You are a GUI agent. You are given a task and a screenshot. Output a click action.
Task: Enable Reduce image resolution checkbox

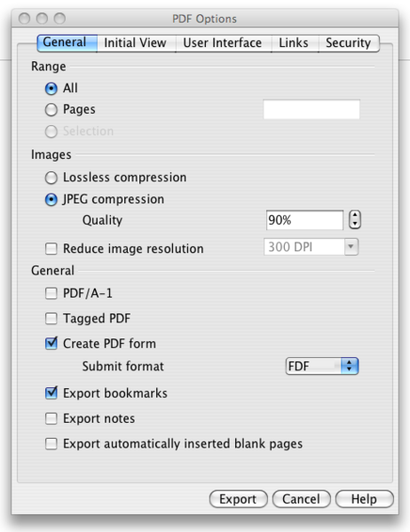(51, 249)
